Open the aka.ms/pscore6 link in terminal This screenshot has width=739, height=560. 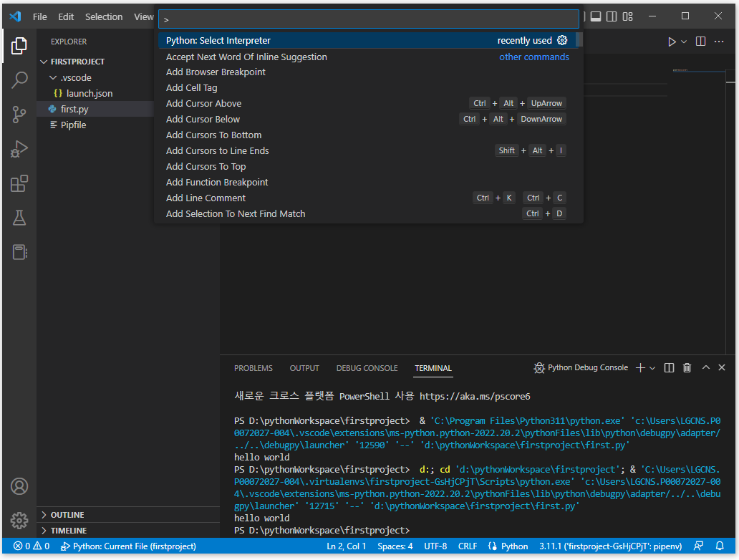click(x=475, y=396)
